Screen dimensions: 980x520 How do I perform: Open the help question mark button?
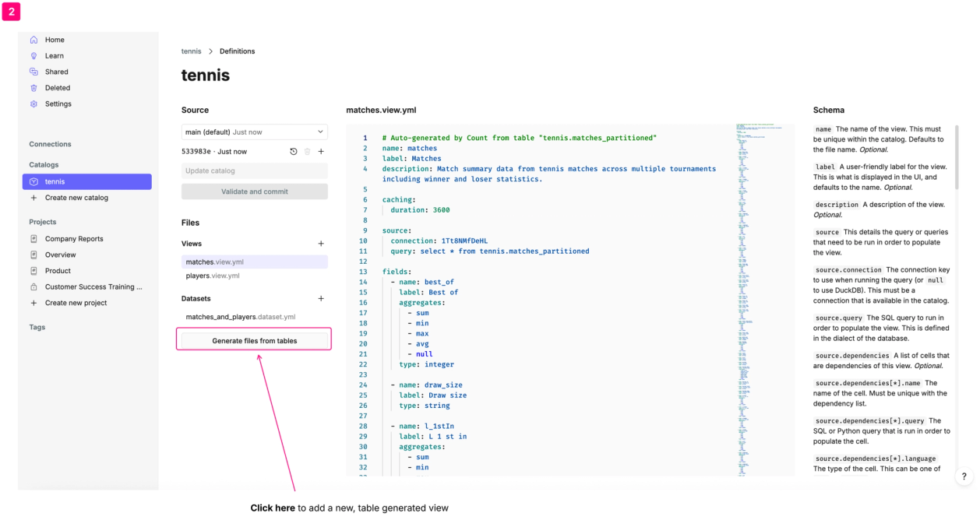964,476
